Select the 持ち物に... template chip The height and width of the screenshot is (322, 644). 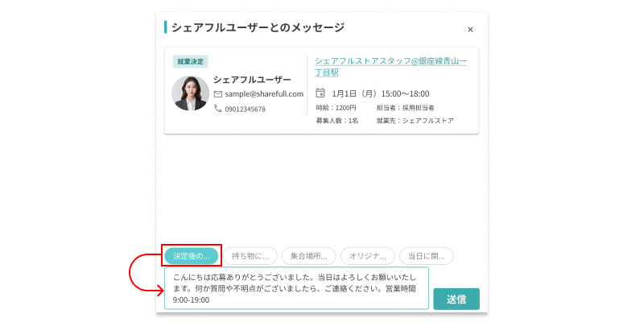pos(250,256)
